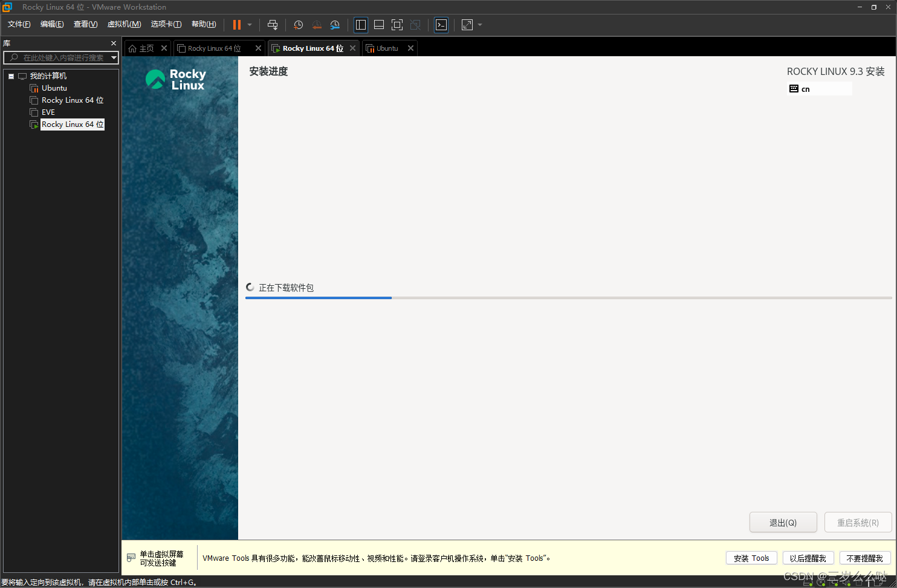Click the VMware Workstation title bar icon
The height and width of the screenshot is (588, 897).
[x=7, y=7]
